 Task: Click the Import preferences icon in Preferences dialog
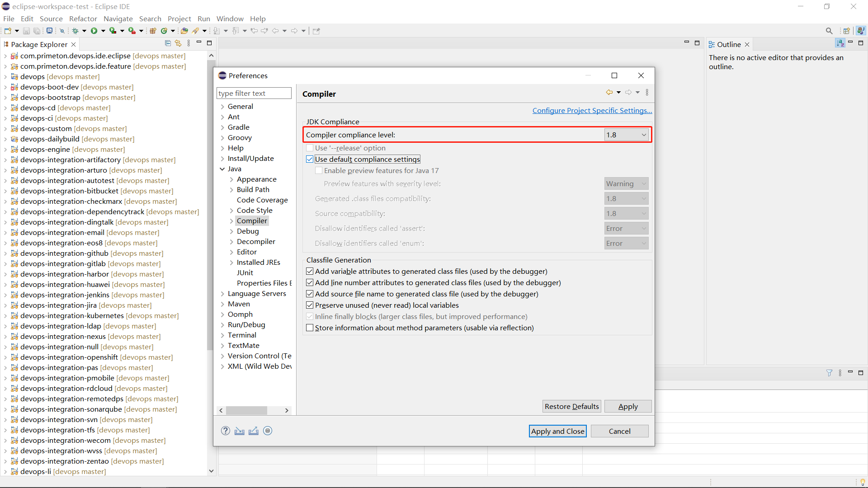[x=240, y=431]
